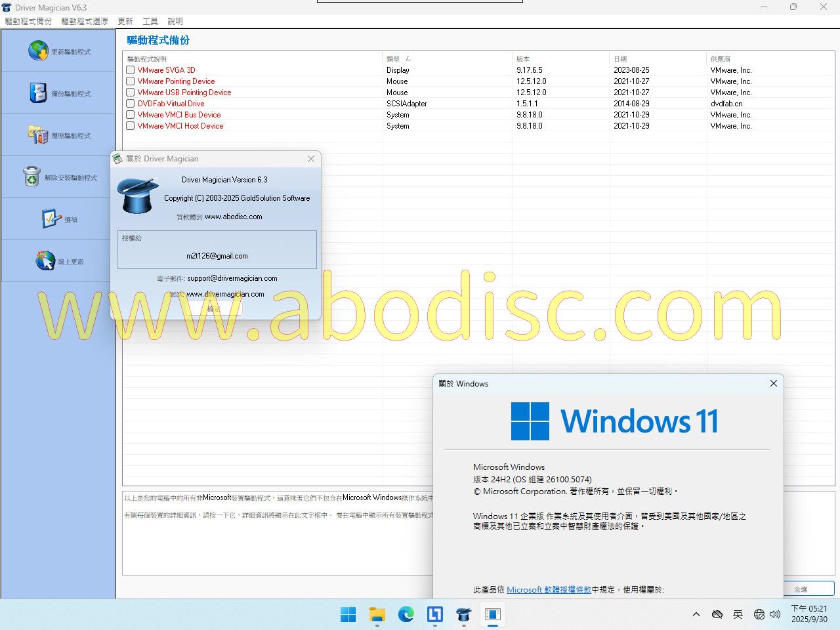
Task: Tick the DVDFab Virtual Drive checkbox
Action: 131,104
